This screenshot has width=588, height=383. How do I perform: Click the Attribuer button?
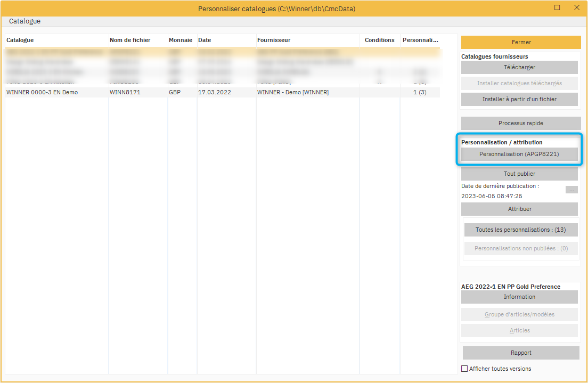click(x=519, y=209)
